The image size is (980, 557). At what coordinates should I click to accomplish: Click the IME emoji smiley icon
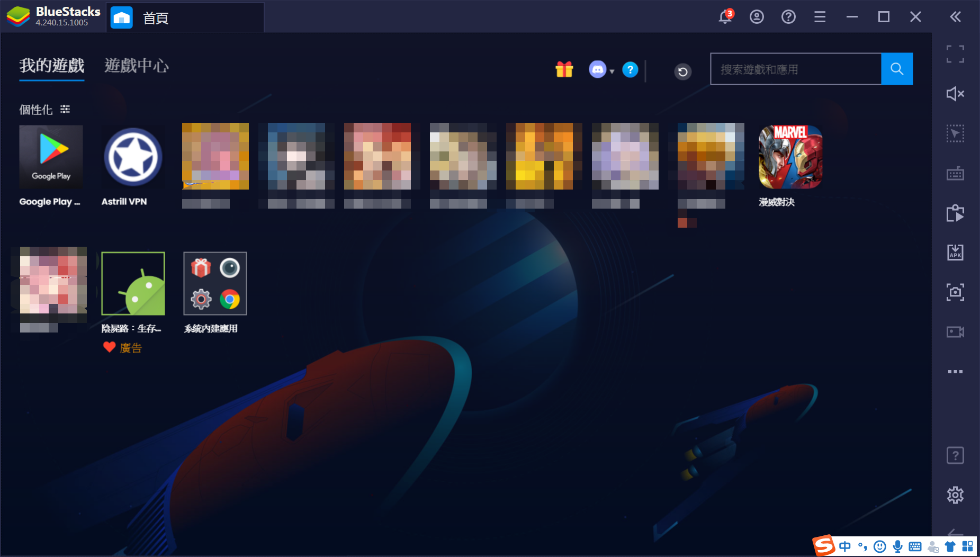(880, 546)
